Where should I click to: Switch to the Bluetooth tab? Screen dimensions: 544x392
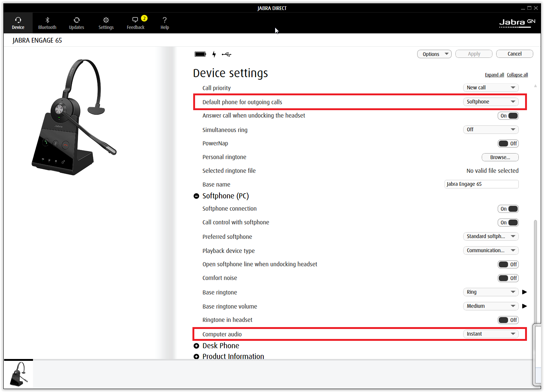pos(47,22)
